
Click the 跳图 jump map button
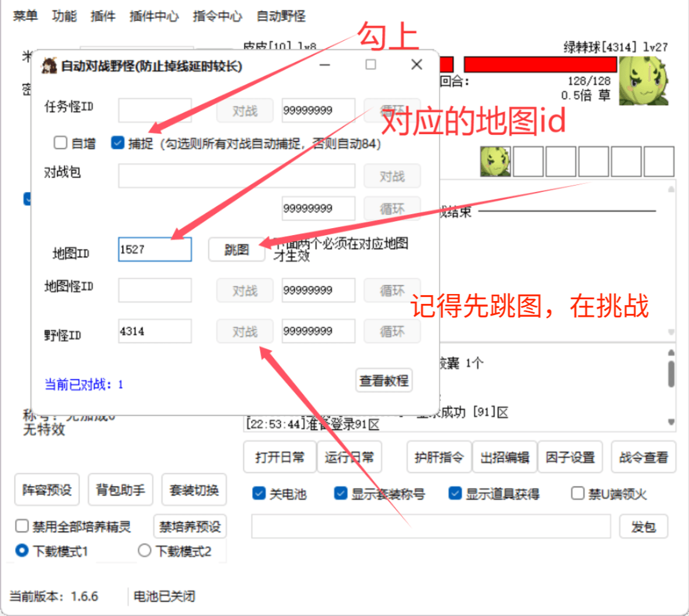tap(236, 249)
